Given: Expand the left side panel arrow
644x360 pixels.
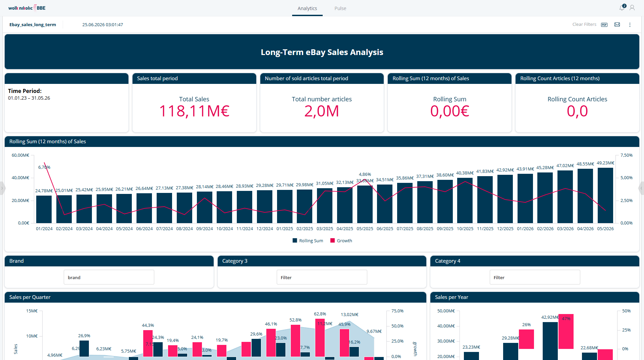Looking at the screenshot, I should click(2, 188).
